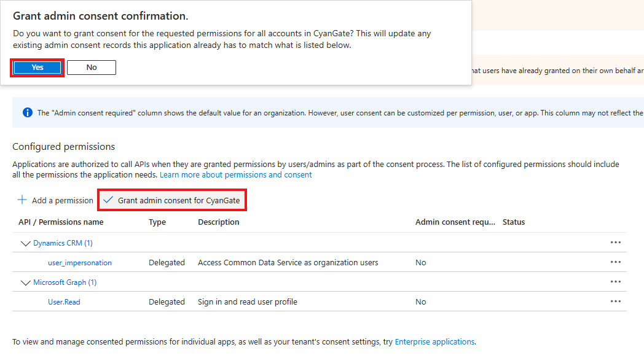Click the API / Permissions name column header
This screenshot has height=358, width=644.
click(x=61, y=222)
